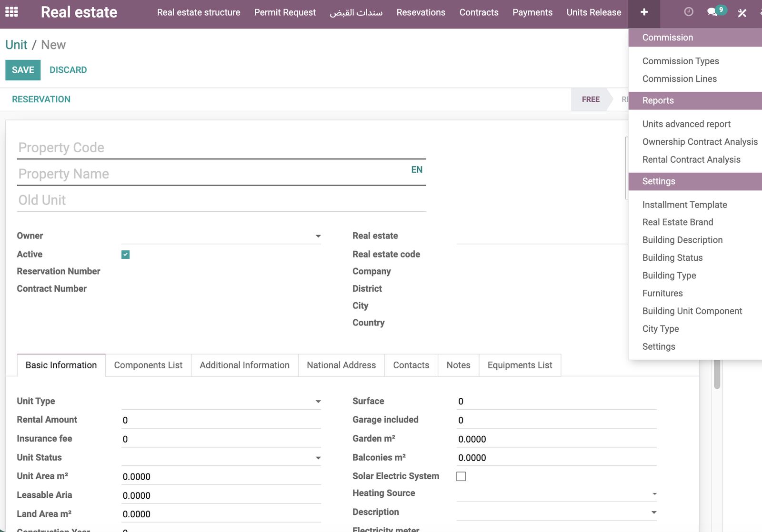The height and width of the screenshot is (532, 762).
Task: Open the activities clock icon
Action: coord(688,12)
